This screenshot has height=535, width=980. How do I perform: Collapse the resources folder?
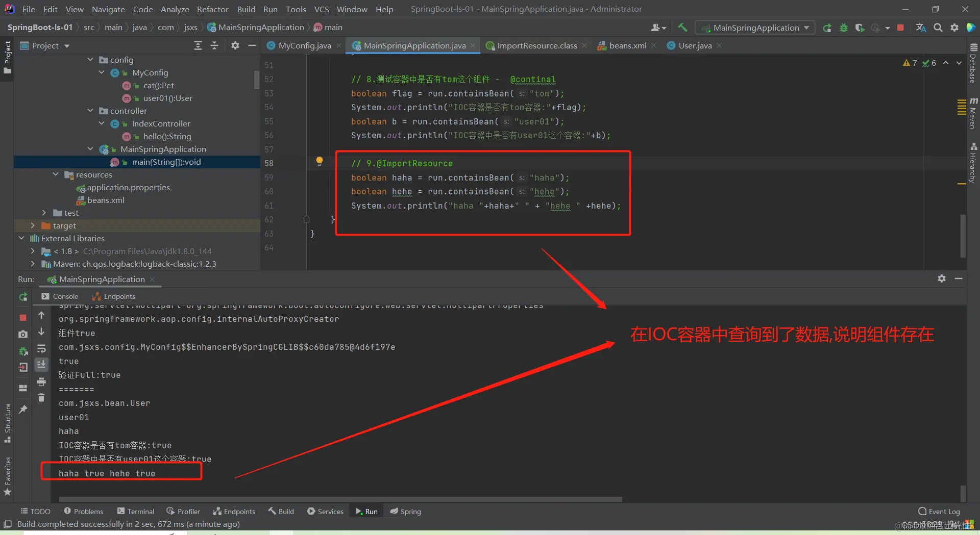56,174
